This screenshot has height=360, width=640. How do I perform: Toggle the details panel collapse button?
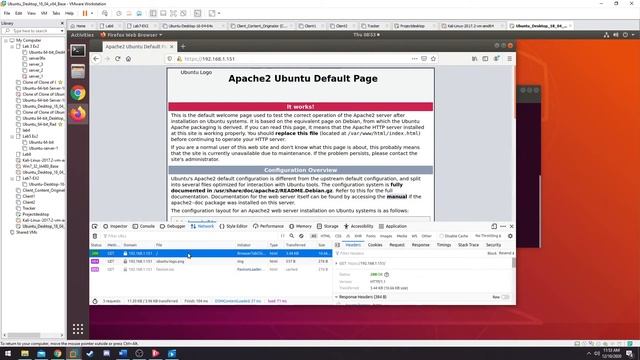pyautogui.click(x=337, y=245)
